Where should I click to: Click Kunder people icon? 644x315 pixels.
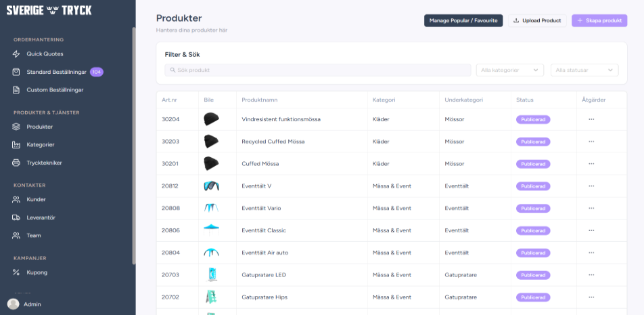16,199
